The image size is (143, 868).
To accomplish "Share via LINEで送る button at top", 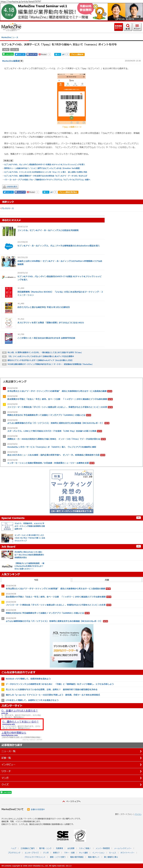I will (8, 54).
